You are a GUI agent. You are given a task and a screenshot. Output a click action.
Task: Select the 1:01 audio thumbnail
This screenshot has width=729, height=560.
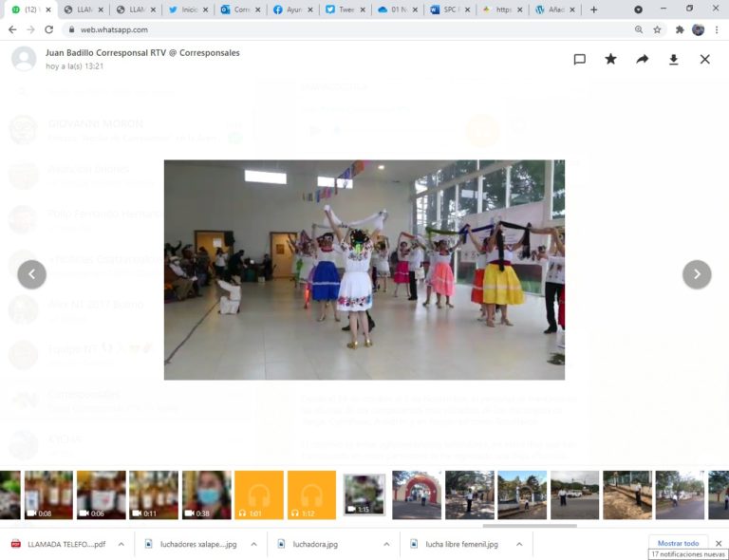coord(259,495)
